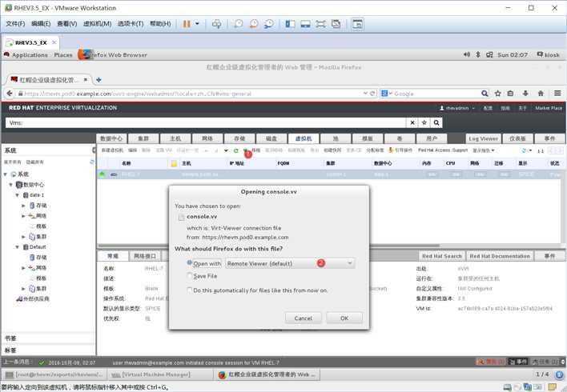The width and height of the screenshot is (567, 392).
Task: Clear the Vms search field with X
Action: pyautogui.click(x=412, y=123)
